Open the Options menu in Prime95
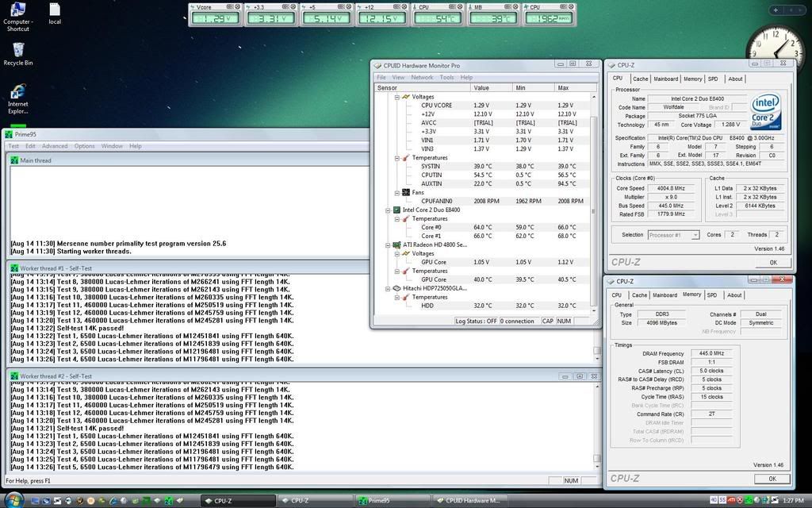 84,146
